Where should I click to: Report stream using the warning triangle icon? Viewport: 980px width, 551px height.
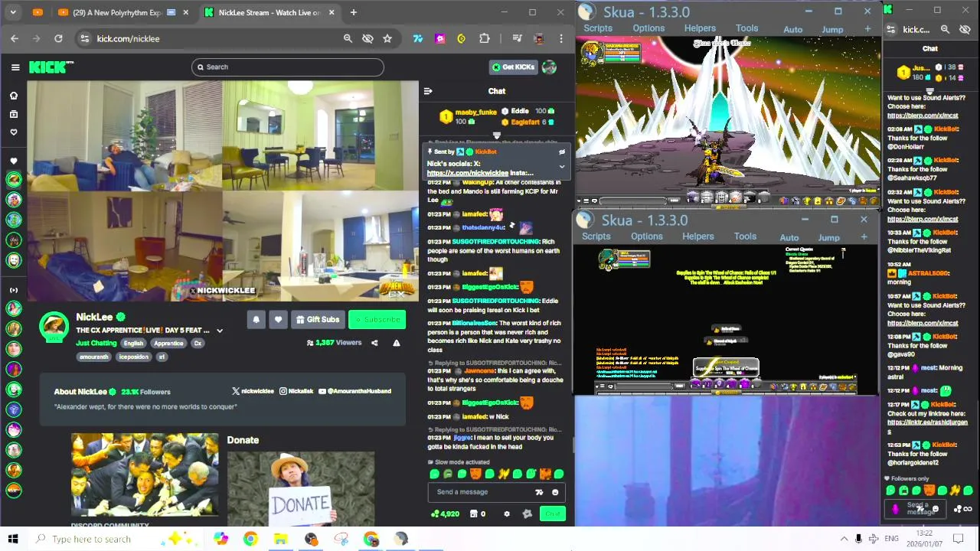click(x=397, y=343)
